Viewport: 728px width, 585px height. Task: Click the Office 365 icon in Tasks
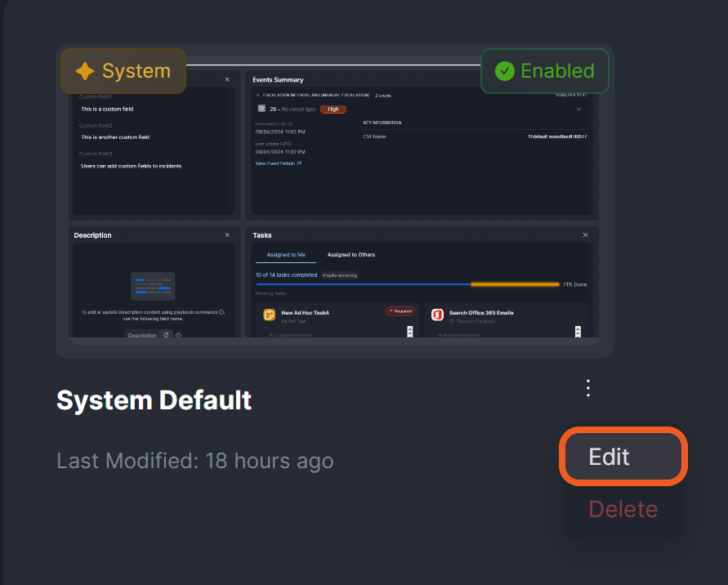point(437,315)
